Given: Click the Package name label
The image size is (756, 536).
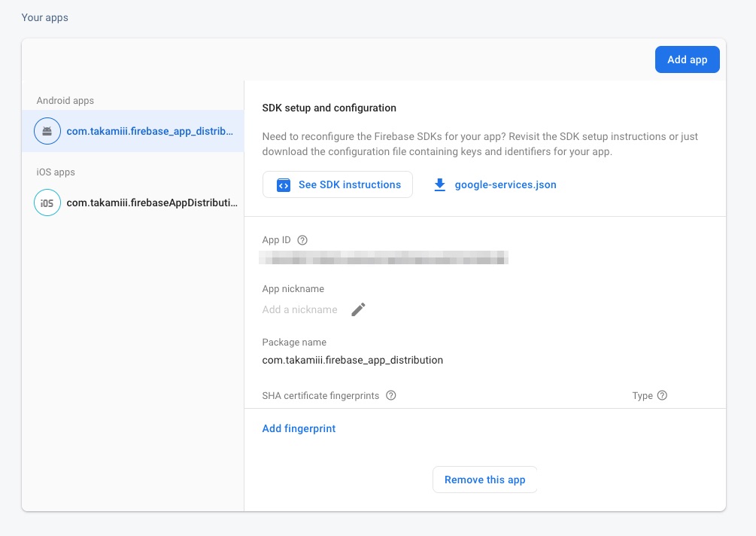Looking at the screenshot, I should [x=294, y=342].
